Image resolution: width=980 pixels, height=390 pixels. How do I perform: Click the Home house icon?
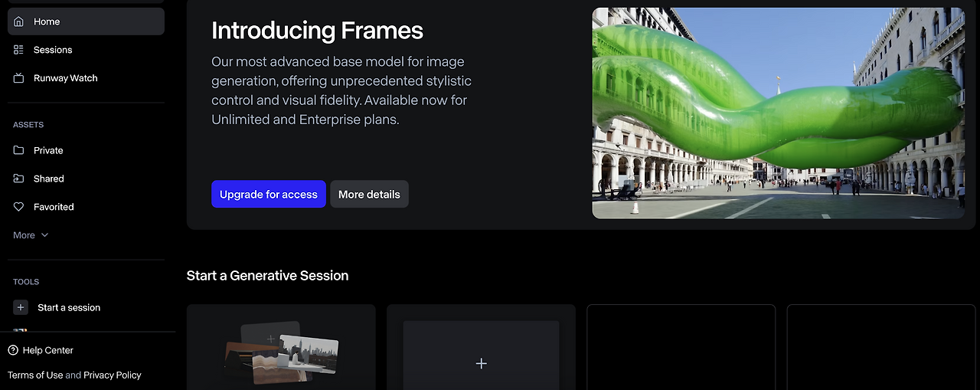19,21
